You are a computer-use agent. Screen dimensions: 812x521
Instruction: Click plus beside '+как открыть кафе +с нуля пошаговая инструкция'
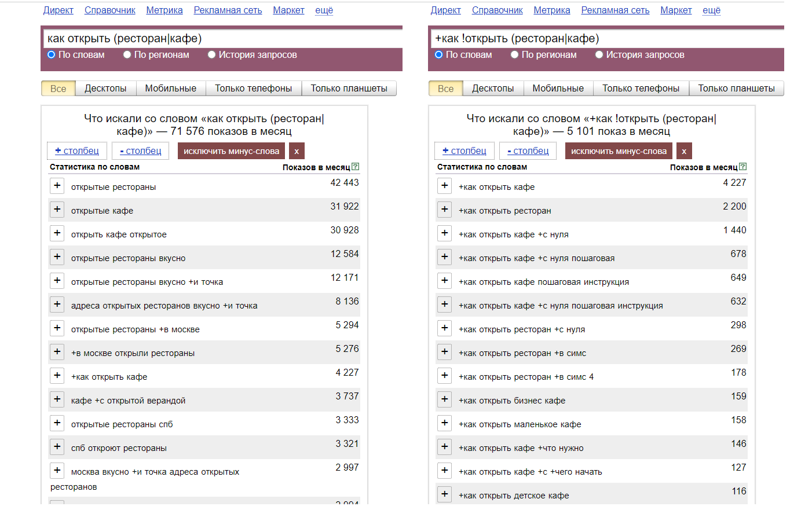pos(444,304)
